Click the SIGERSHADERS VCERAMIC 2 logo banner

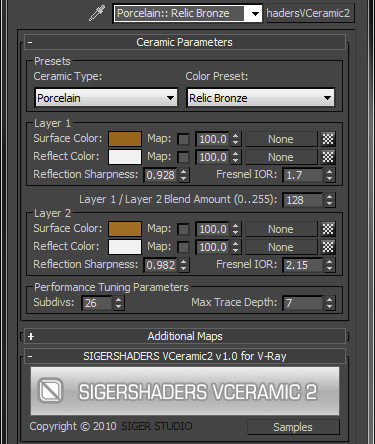tap(185, 391)
